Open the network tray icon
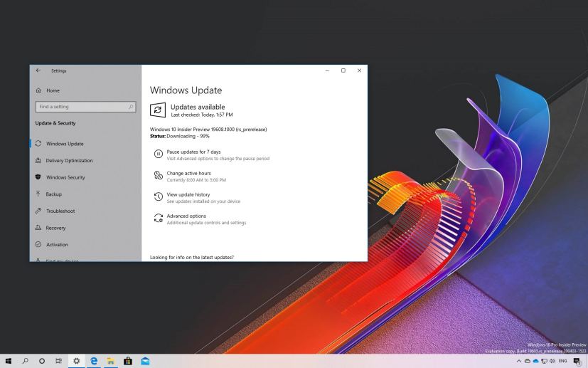Viewport: 588px width, 368px height. click(544, 362)
